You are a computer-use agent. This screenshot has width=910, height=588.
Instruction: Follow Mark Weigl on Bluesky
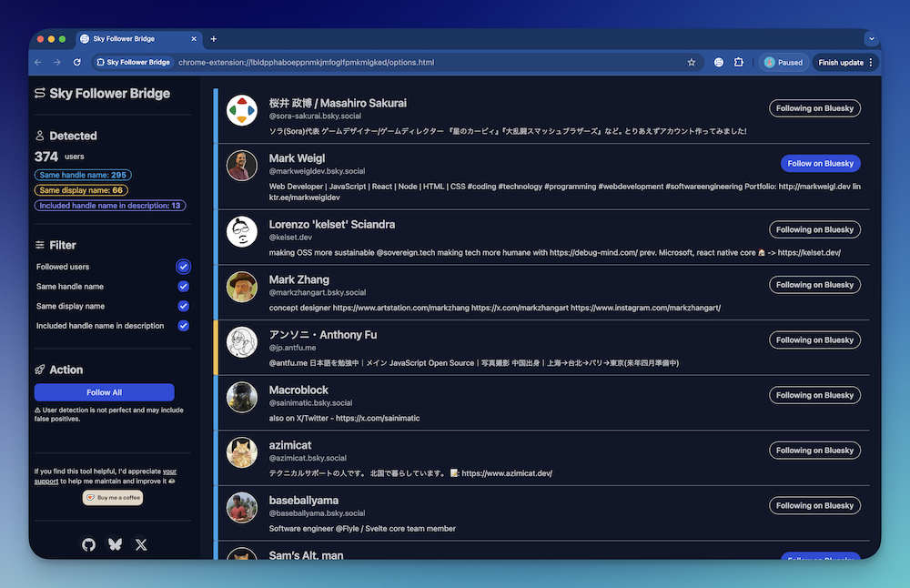820,164
